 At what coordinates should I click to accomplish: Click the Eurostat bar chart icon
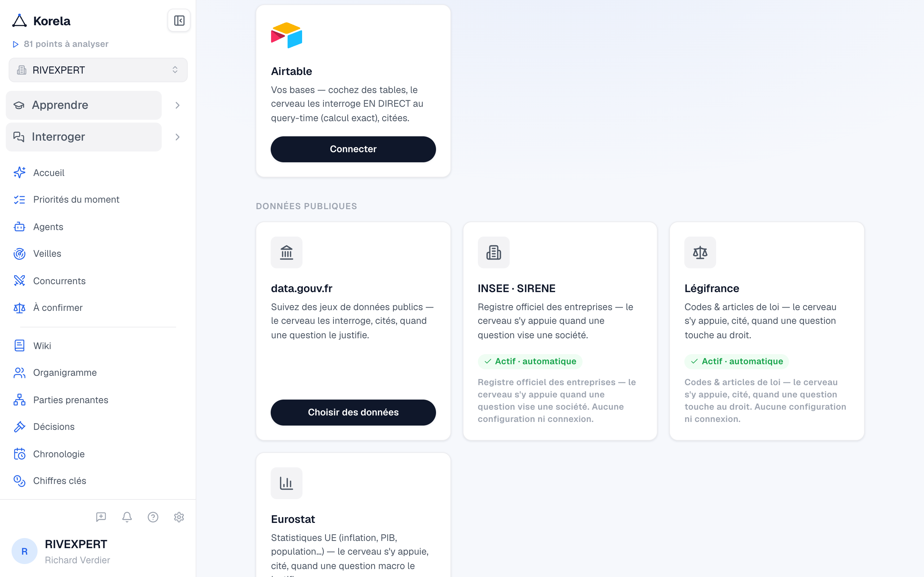pos(286,483)
